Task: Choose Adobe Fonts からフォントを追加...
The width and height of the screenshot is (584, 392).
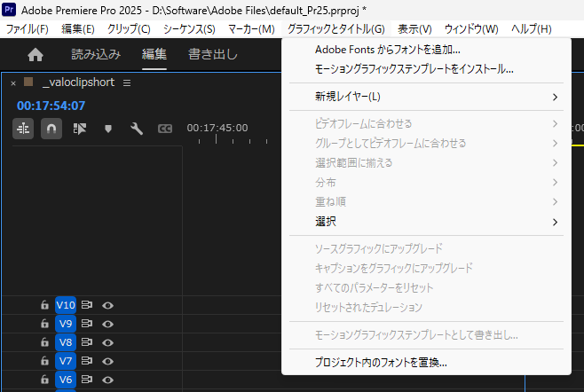Action: 426,50
